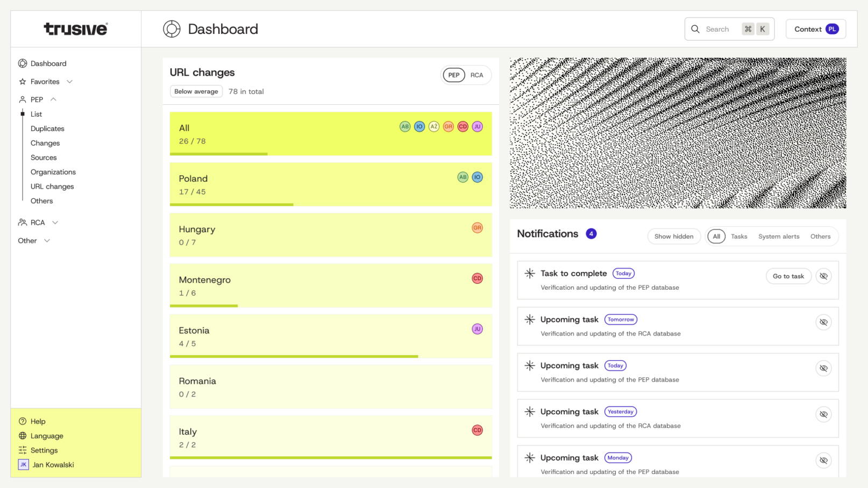Viewport: 868px width, 488px height.
Task: Click the search magnifier icon
Action: 695,29
